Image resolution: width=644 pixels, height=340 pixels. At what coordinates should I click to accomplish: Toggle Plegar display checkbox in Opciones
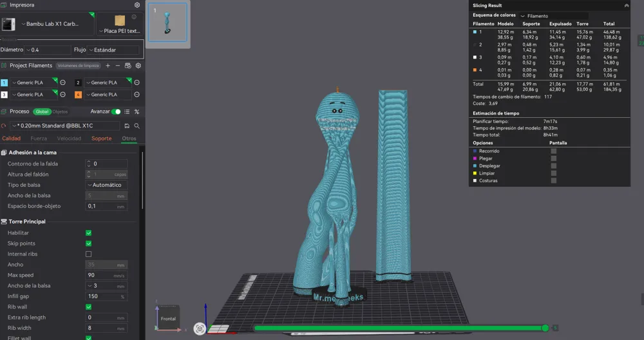554,158
